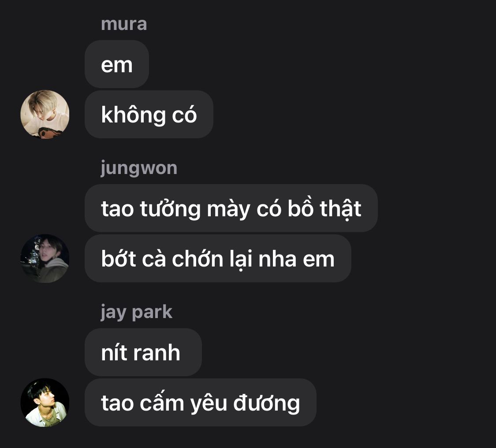Open jay park's profile avatar

pyautogui.click(x=45, y=403)
